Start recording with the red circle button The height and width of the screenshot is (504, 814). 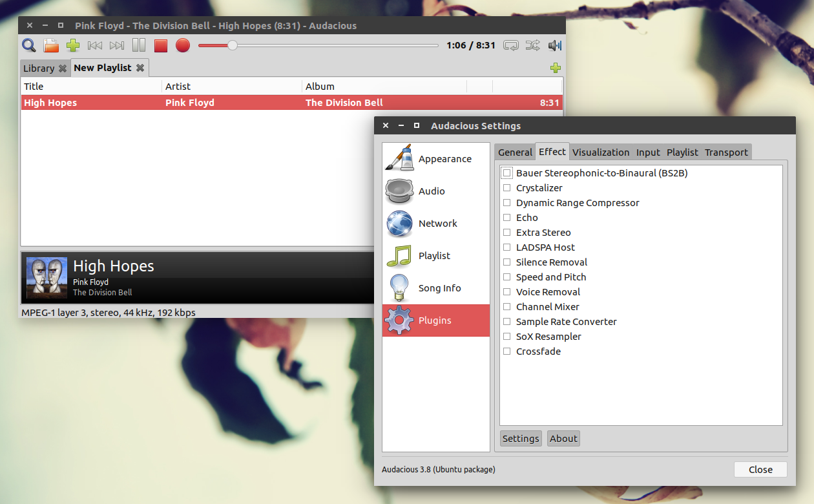183,45
